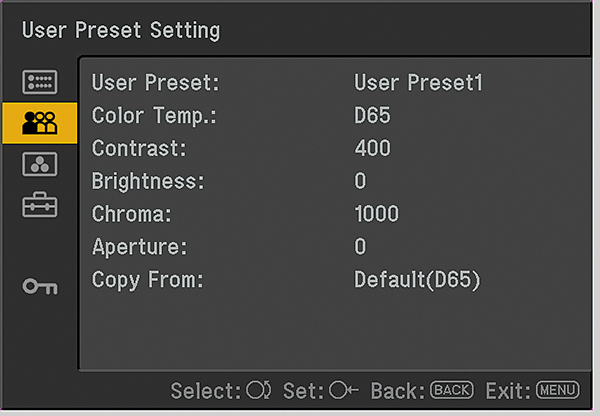Screen dimensions: 600x416
Task: Select the key lock icon
Action: (x=39, y=287)
